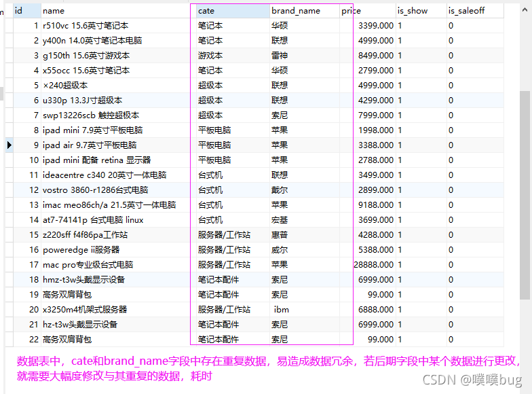Click brand cell '戴尔'

click(x=304, y=190)
